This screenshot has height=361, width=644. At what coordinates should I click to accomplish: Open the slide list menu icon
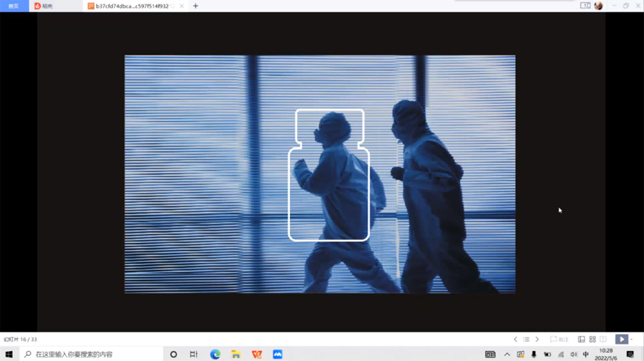(x=527, y=340)
